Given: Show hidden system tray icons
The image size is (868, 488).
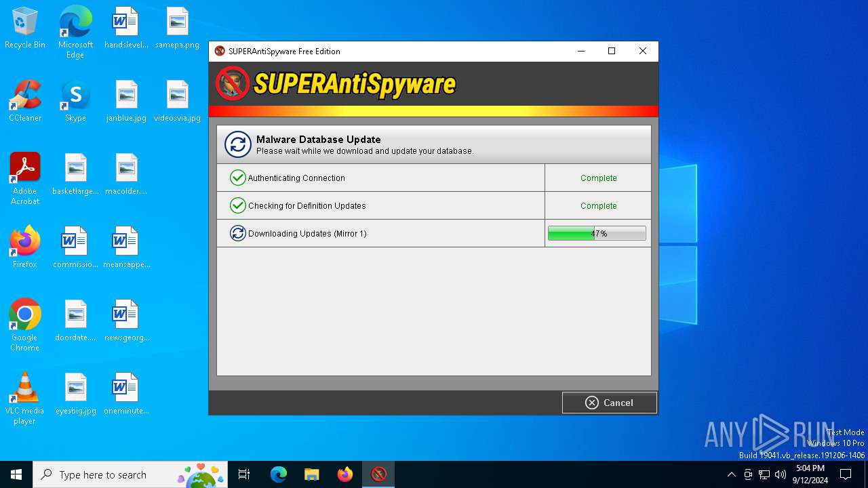Looking at the screenshot, I should [x=731, y=474].
